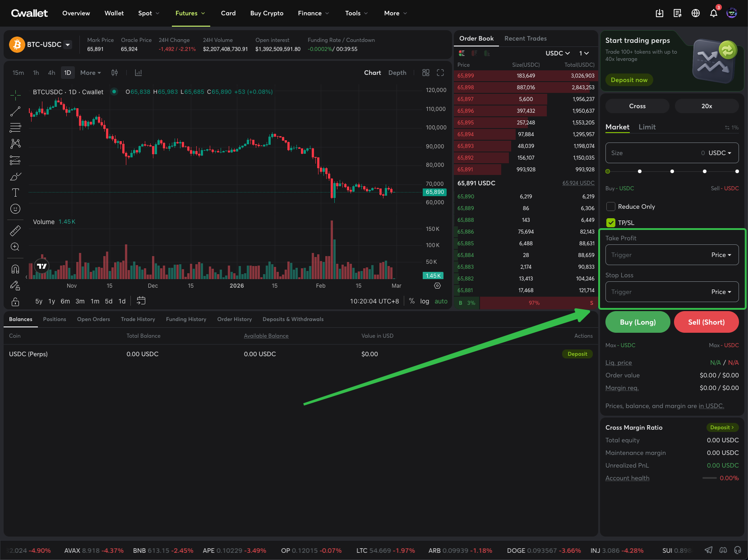This screenshot has width=748, height=560.
Task: Open Take Profit Price dropdown
Action: click(x=721, y=255)
